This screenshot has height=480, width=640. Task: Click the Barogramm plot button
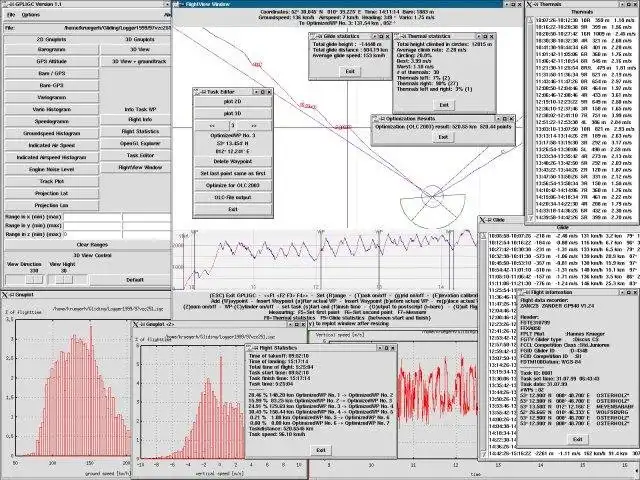[x=51, y=49]
